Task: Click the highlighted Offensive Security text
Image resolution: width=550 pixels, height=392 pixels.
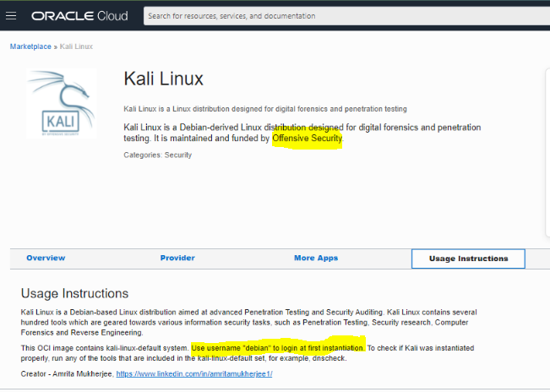Action: pos(308,138)
